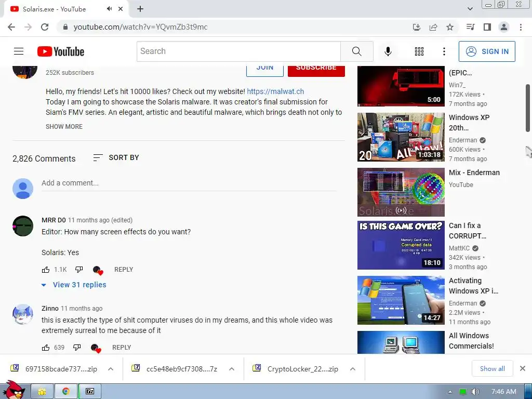Click the install/download icon in address bar
Viewport: 532px width, 399px height.
417,27
